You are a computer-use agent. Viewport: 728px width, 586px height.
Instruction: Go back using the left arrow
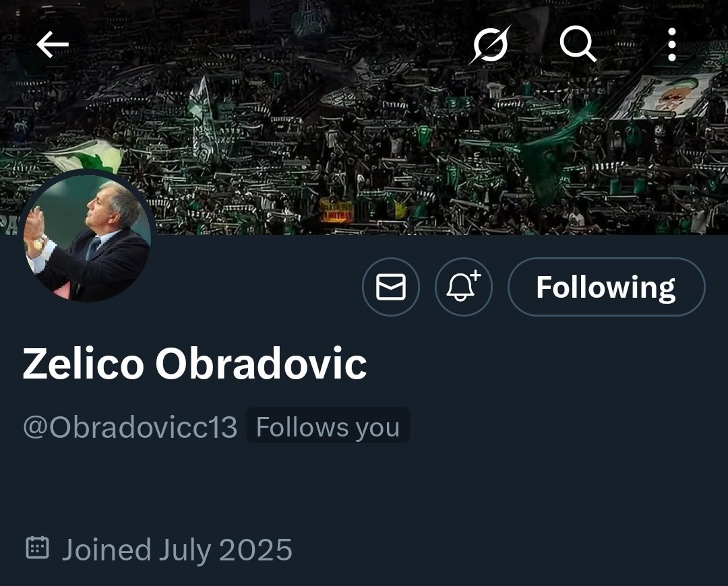[x=53, y=44]
